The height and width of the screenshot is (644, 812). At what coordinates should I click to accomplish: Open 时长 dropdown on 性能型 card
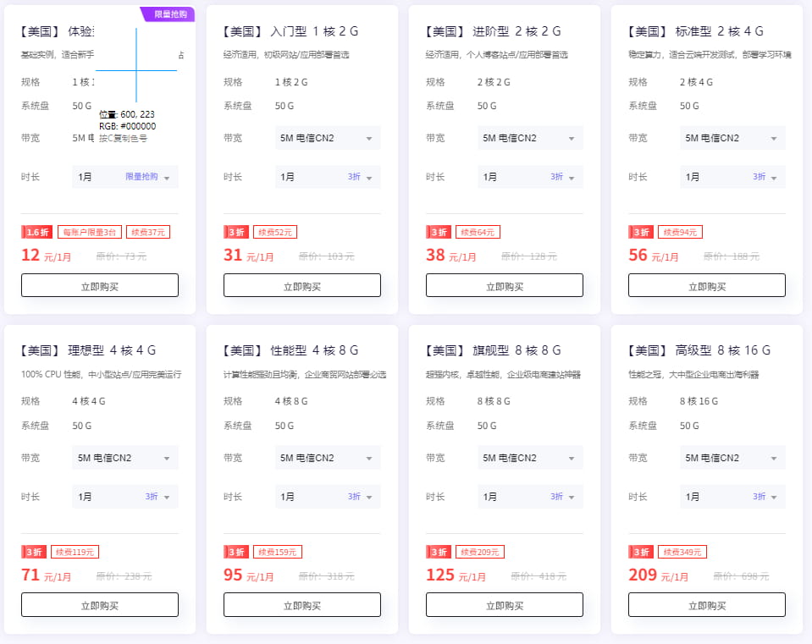click(x=328, y=497)
